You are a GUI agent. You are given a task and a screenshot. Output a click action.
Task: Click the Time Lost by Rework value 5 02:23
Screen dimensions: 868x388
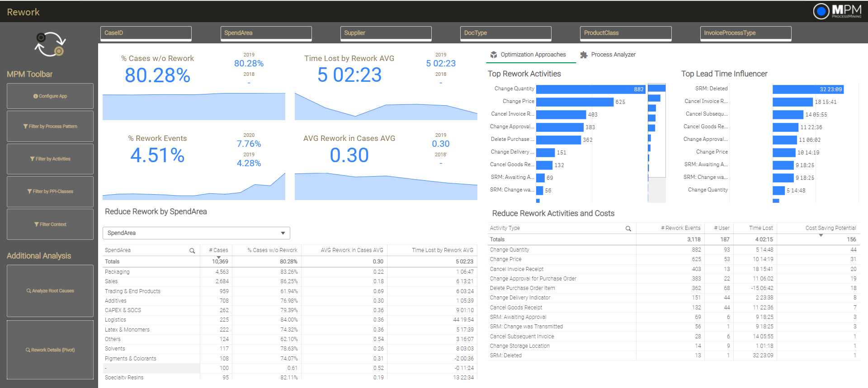(x=349, y=75)
